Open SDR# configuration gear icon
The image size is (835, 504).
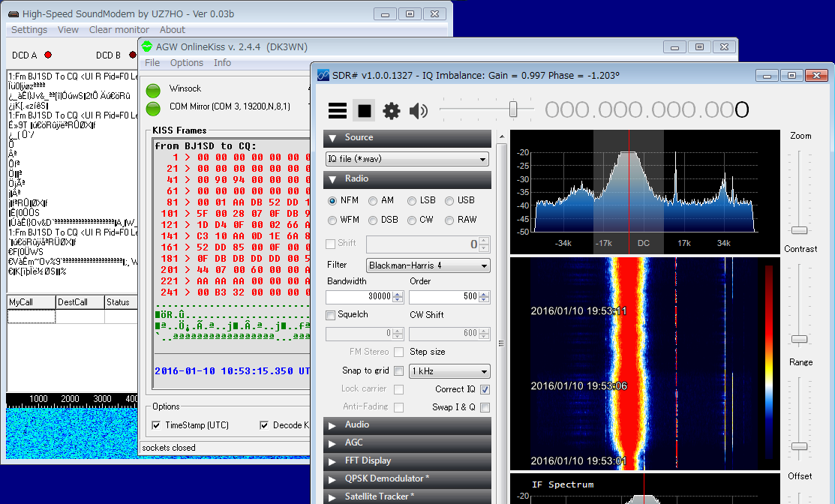[x=392, y=111]
